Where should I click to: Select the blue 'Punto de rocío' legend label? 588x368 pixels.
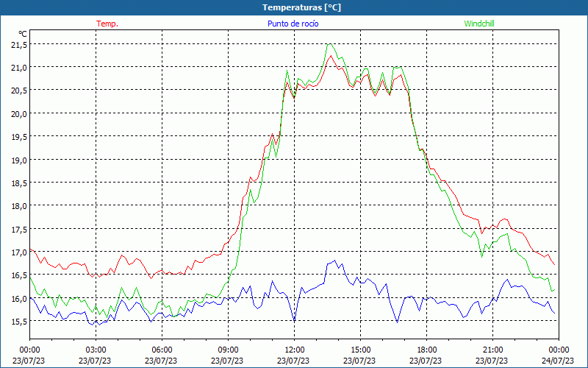[293, 24]
